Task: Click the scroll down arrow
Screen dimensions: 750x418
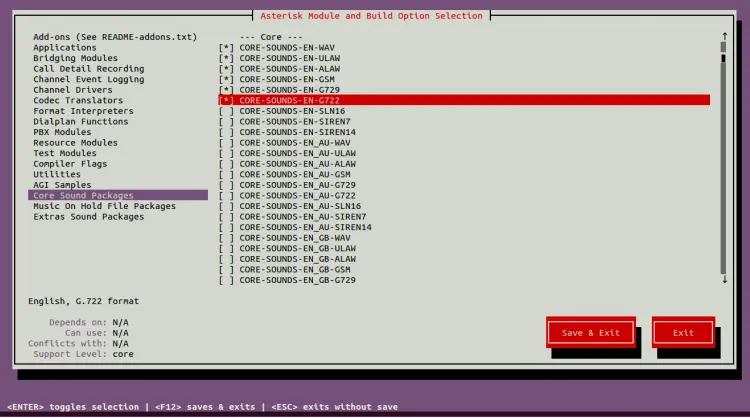Action: pyautogui.click(x=725, y=280)
